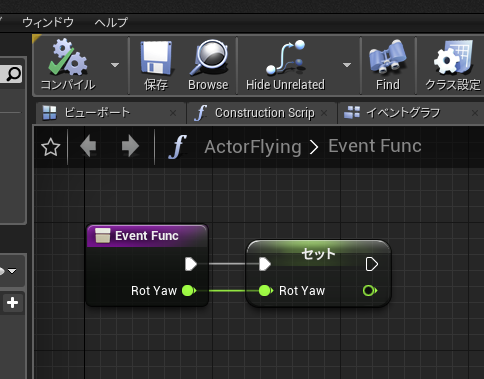Bookmark graph with the star icon
Screen dimensions: 484x379
(x=51, y=147)
